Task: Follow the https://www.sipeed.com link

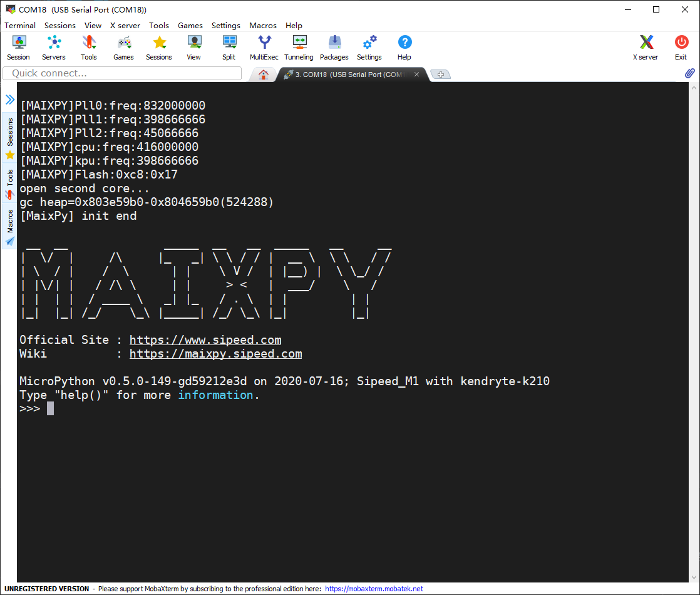Action: click(205, 340)
